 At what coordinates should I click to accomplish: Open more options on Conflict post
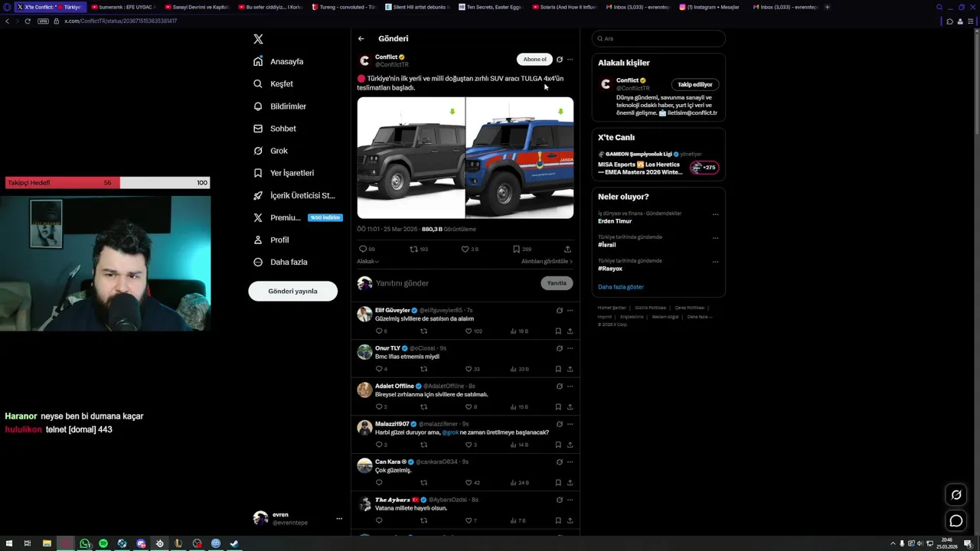coord(570,60)
